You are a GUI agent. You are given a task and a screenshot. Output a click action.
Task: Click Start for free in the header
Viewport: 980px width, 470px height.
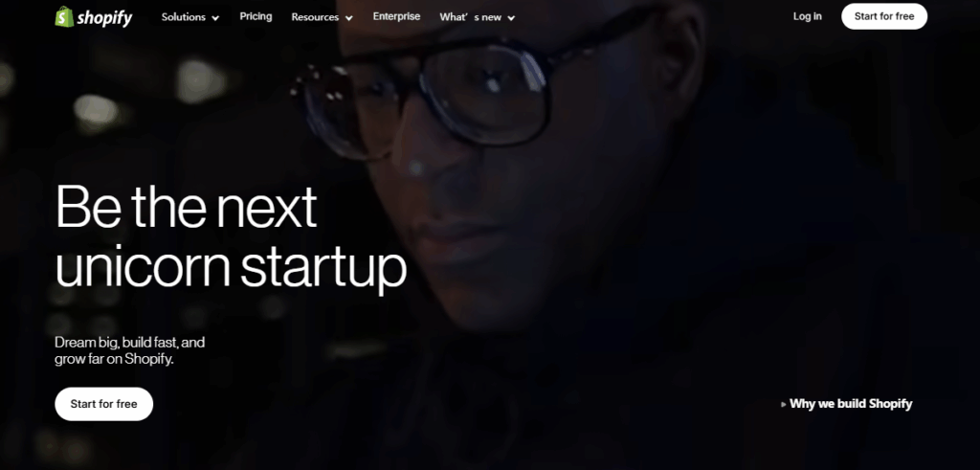click(883, 16)
